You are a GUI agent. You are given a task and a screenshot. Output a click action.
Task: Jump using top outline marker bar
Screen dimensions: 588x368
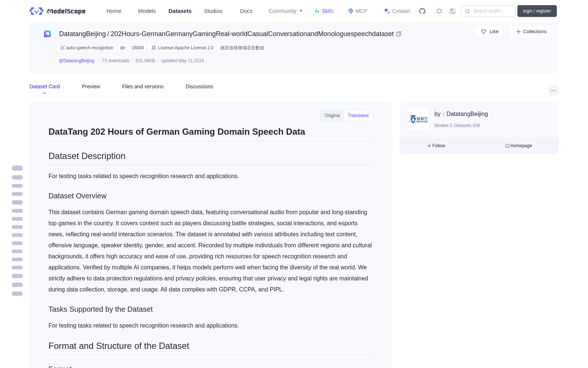click(17, 168)
